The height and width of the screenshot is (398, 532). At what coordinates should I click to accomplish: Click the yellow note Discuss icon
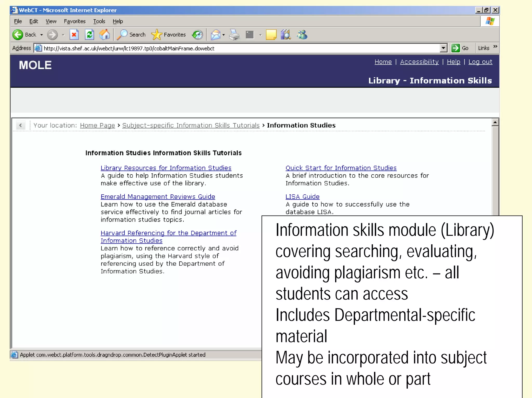pos(271,35)
